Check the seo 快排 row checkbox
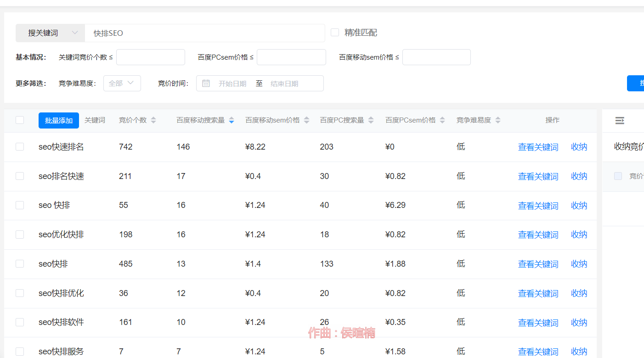The height and width of the screenshot is (358, 644). (20, 205)
